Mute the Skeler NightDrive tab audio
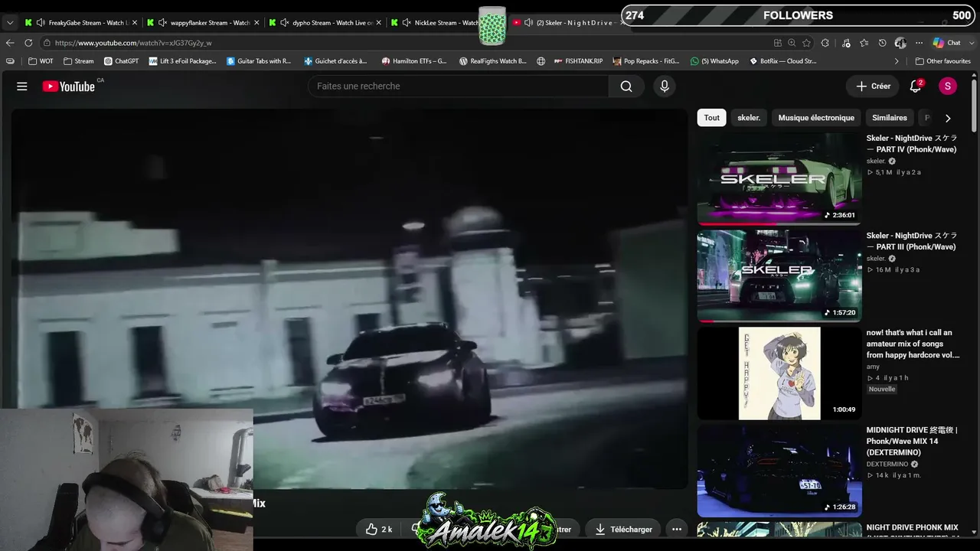 [x=528, y=23]
